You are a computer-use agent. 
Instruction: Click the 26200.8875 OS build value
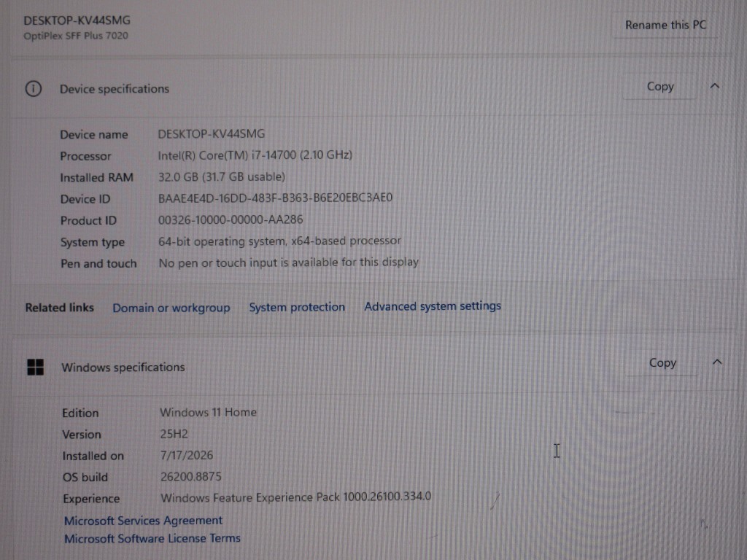click(x=191, y=477)
